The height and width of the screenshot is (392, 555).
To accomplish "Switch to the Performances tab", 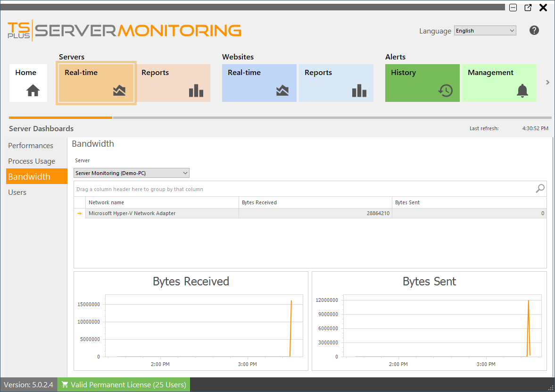I will coord(31,145).
